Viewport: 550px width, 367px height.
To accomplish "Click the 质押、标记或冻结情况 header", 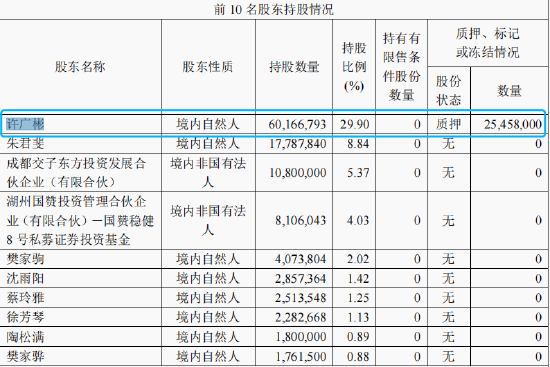I will tap(488, 43).
